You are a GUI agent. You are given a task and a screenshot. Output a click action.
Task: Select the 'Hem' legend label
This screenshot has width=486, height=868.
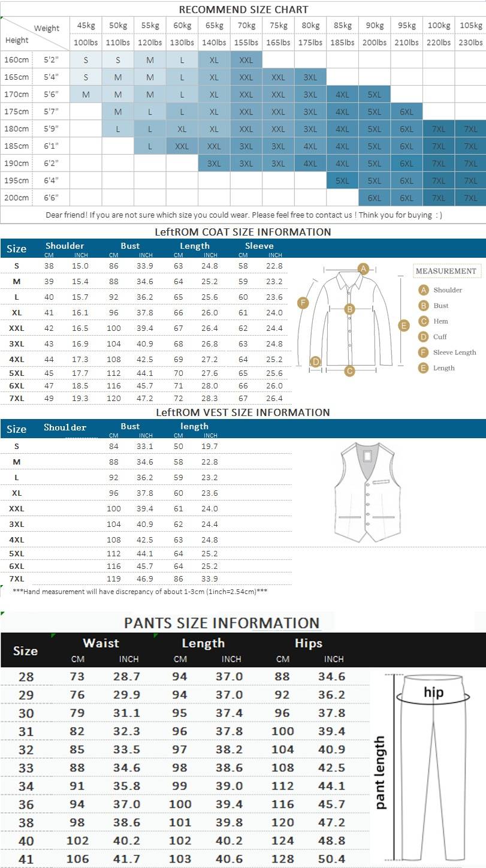click(440, 321)
